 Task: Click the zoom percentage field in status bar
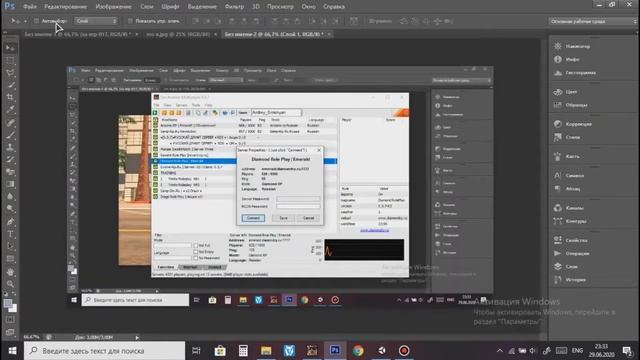[x=31, y=338]
